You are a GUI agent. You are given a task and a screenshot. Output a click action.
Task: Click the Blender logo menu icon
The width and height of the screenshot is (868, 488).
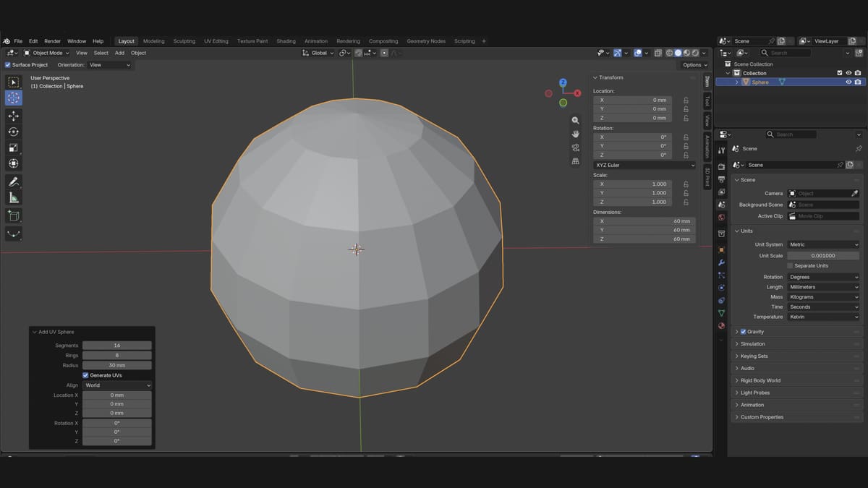point(7,41)
